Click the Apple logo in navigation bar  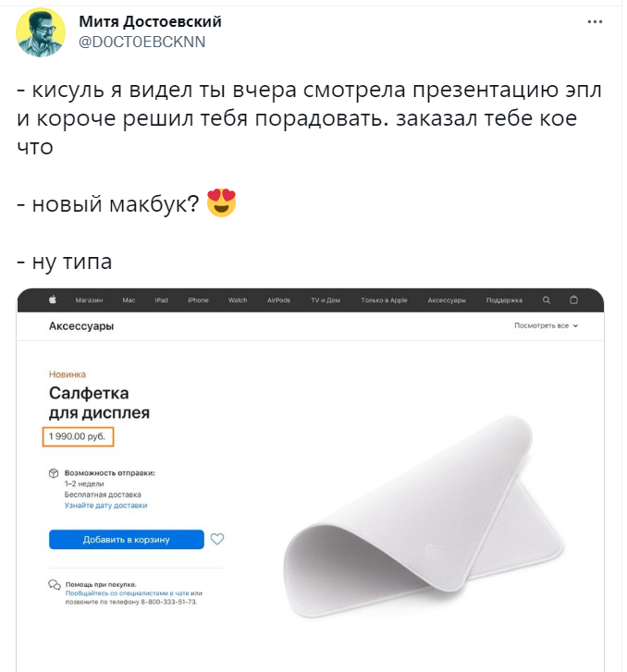tap(53, 300)
